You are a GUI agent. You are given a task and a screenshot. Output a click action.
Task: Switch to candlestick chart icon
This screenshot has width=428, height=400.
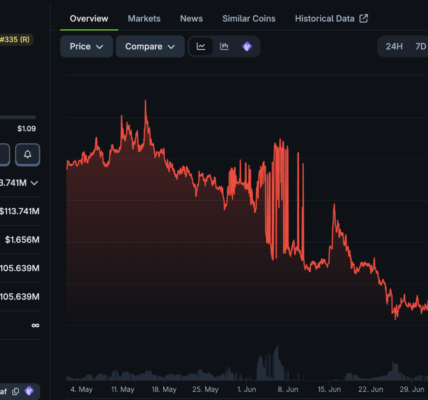224,46
